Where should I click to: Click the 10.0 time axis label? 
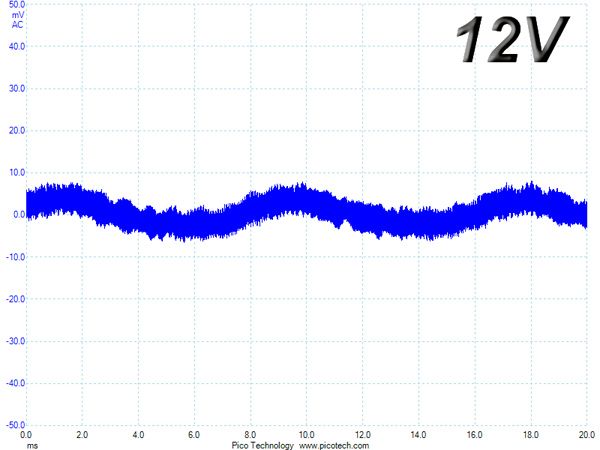point(307,435)
